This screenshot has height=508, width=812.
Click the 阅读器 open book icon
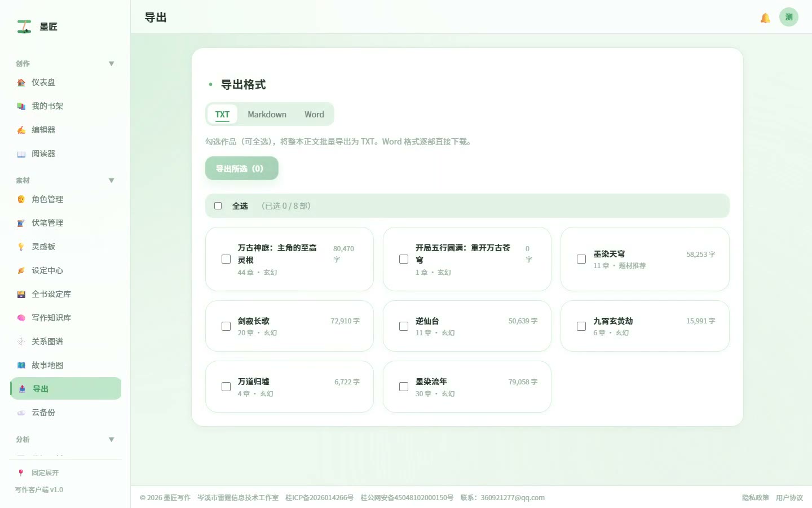pyautogui.click(x=21, y=154)
